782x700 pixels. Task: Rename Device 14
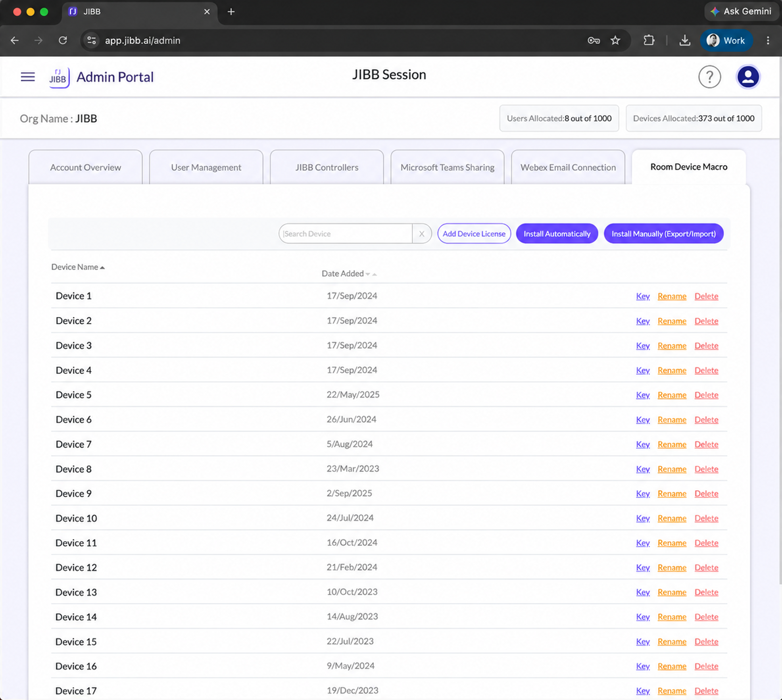[x=672, y=617]
